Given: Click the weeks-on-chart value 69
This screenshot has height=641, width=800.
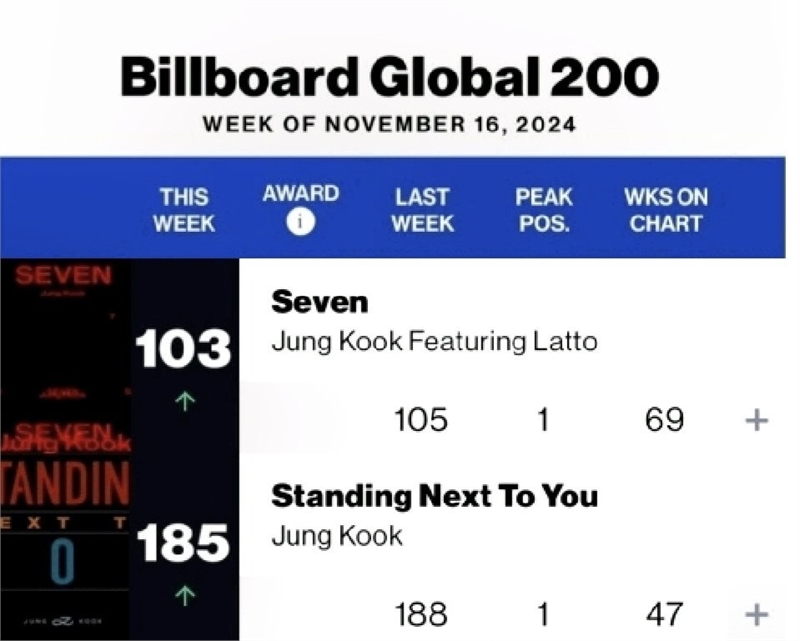Looking at the screenshot, I should [x=664, y=420].
